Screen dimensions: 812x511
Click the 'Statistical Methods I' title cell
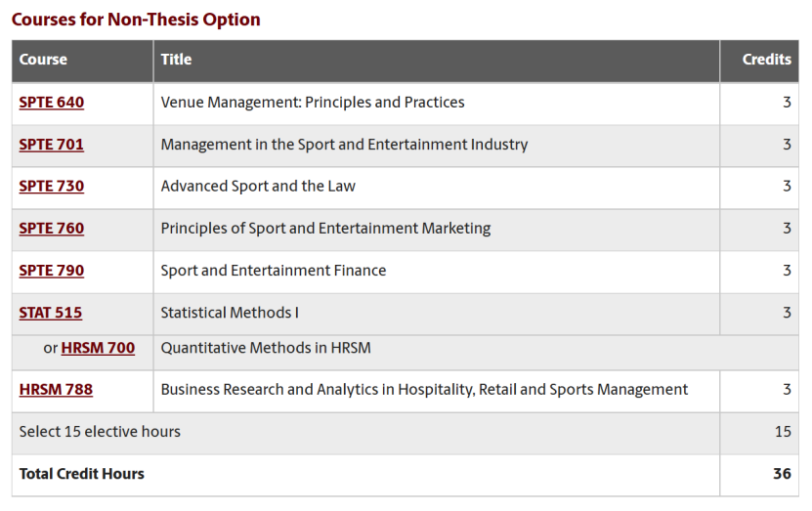436,315
